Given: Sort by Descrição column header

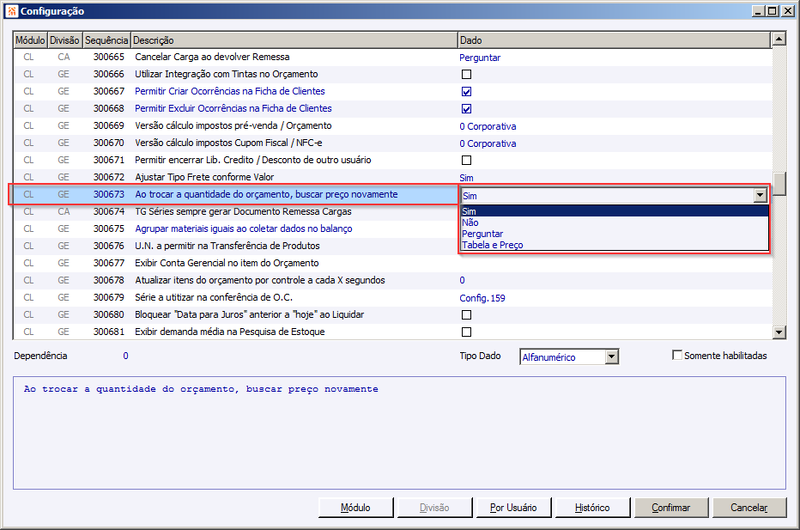Looking at the screenshot, I should [294, 40].
